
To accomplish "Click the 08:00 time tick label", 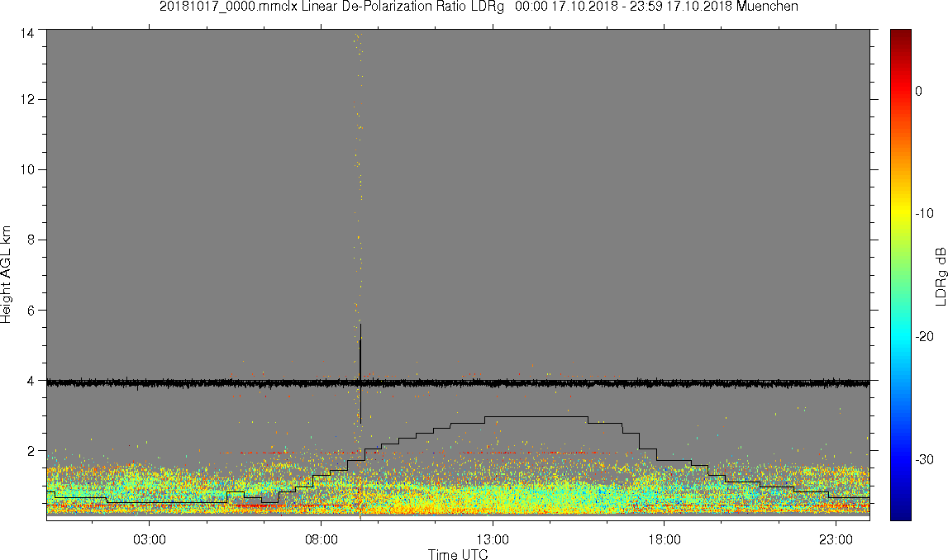I will [321, 539].
